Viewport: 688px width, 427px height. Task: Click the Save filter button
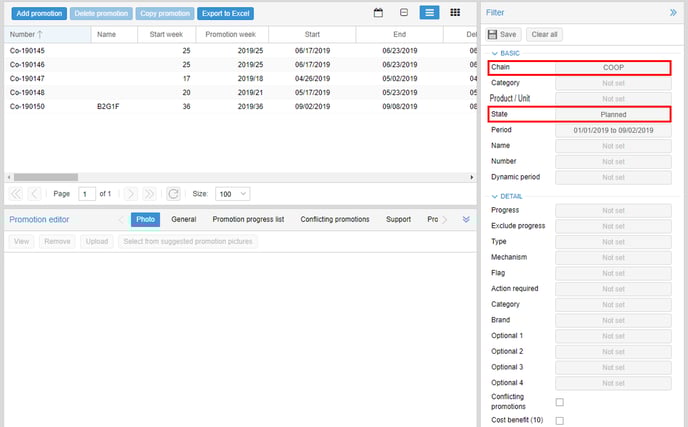pyautogui.click(x=503, y=34)
